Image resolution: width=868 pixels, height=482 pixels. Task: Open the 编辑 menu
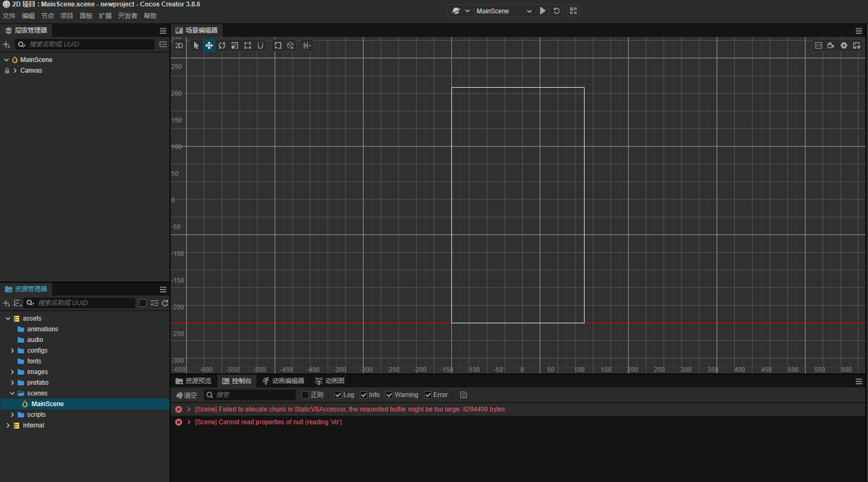click(28, 16)
